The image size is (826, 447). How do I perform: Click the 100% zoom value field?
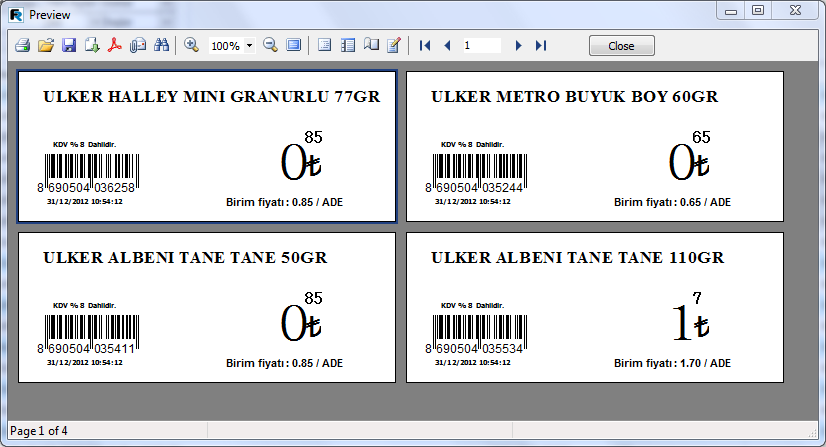coord(227,46)
